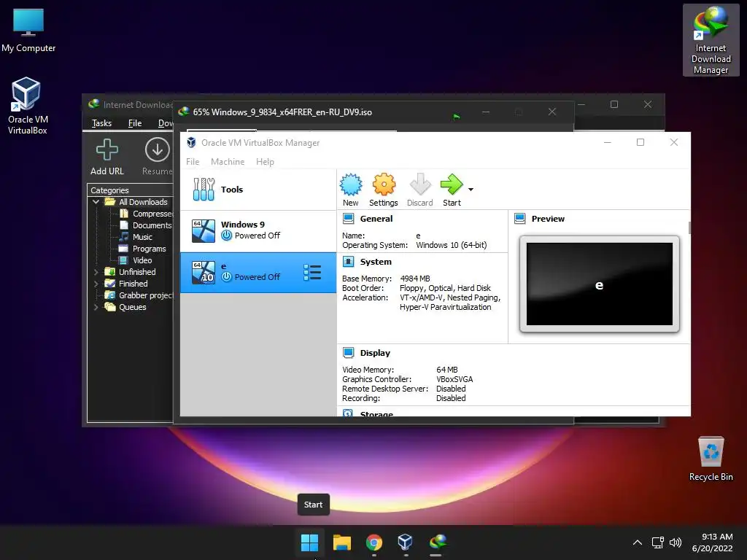Viewport: 747px width, 560px height.
Task: Click the Base Memory value 4984 MB
Action: pos(415,279)
